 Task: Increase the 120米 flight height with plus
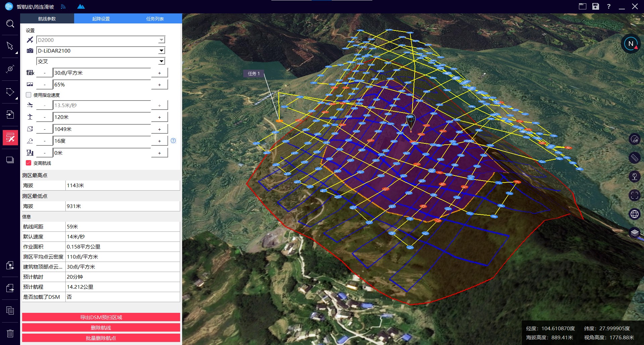tap(159, 117)
